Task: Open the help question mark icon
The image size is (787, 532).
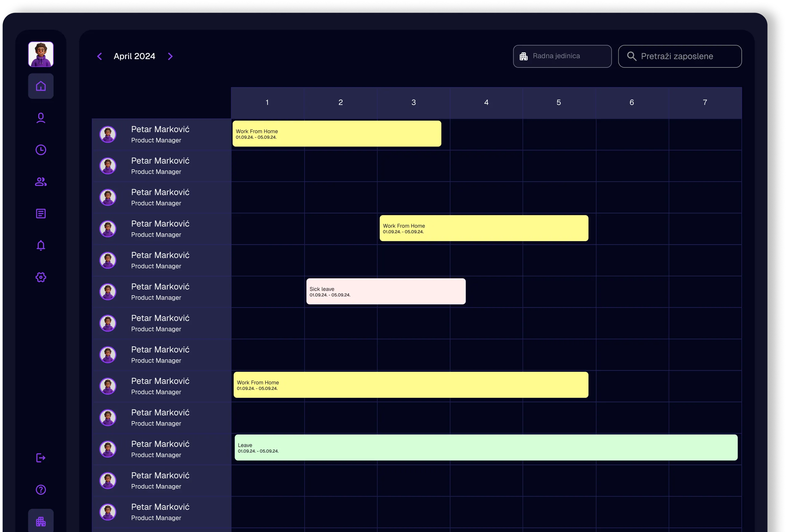Action: pos(41,490)
